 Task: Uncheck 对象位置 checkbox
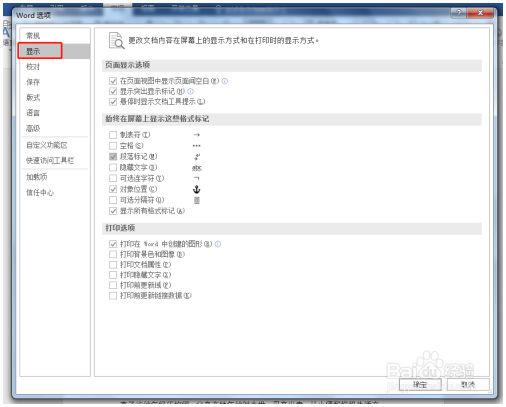coord(113,189)
